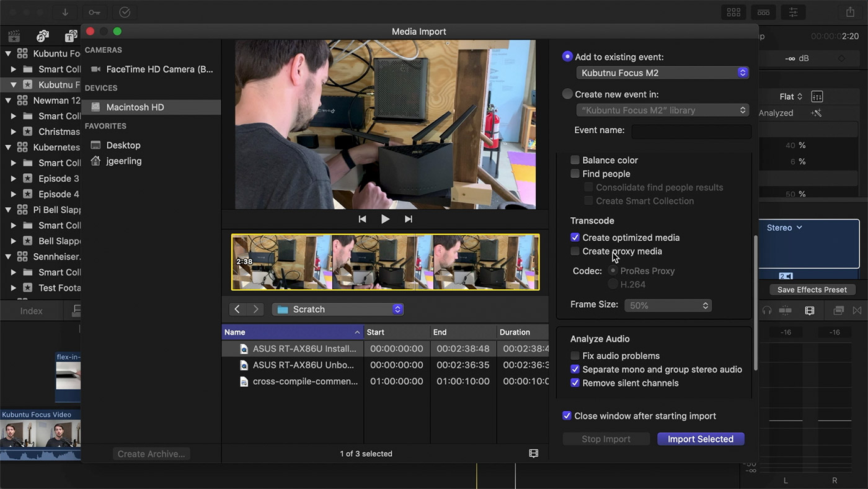Screen dimensions: 868x489
Task: Toggle audio skimming headphones icon
Action: click(x=767, y=310)
